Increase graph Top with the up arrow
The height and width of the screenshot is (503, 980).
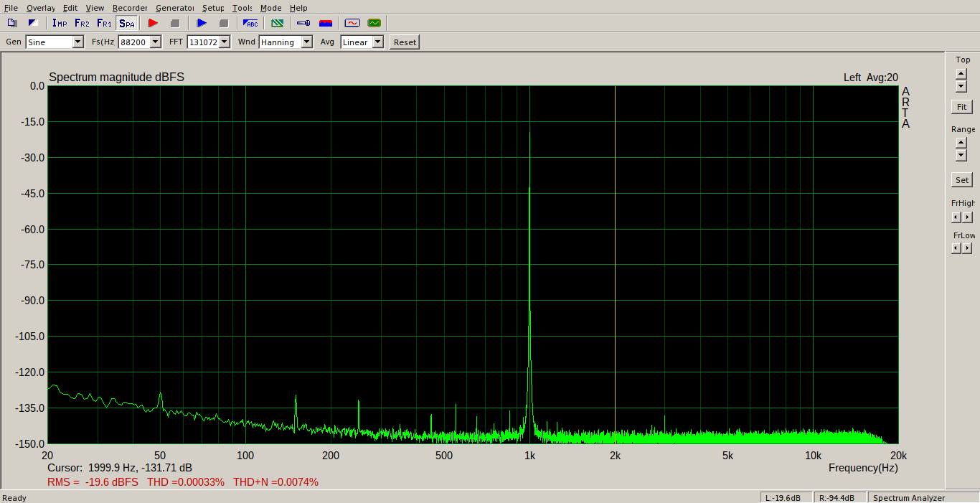[x=961, y=74]
